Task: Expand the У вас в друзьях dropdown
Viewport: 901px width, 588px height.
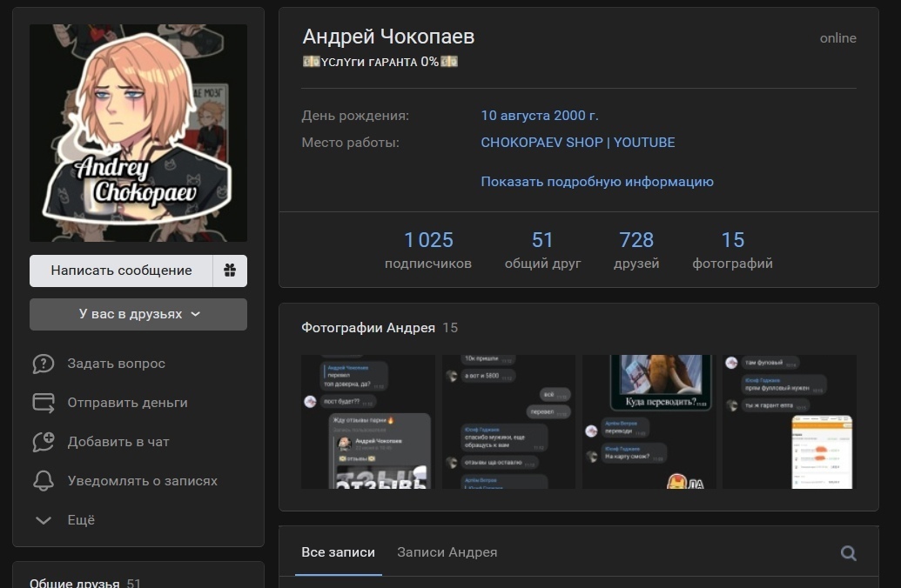Action: coord(138,314)
